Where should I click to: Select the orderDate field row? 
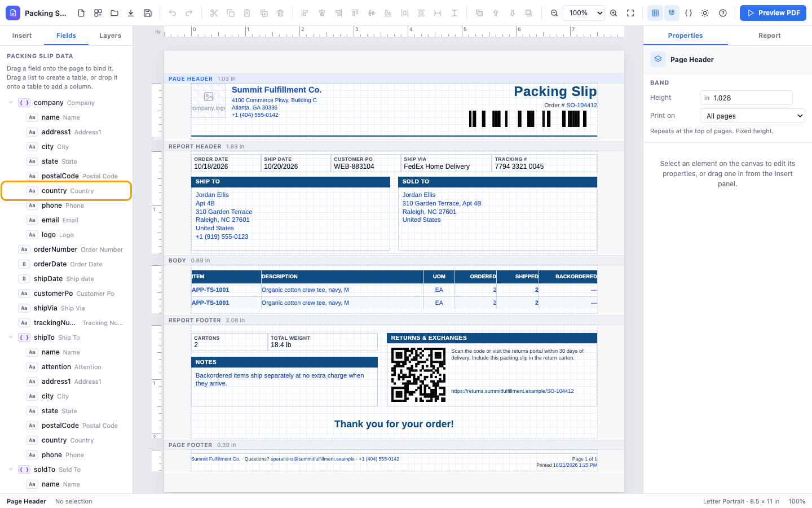pyautogui.click(x=67, y=264)
